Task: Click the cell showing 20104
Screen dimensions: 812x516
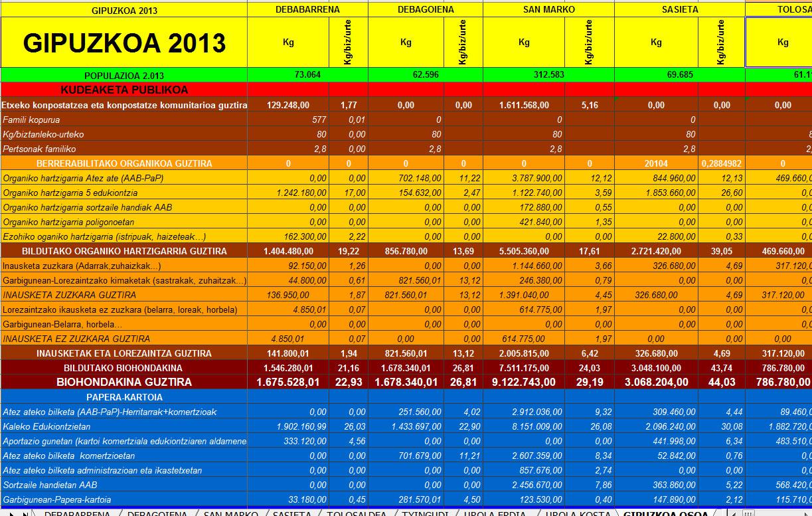Action: point(656,163)
